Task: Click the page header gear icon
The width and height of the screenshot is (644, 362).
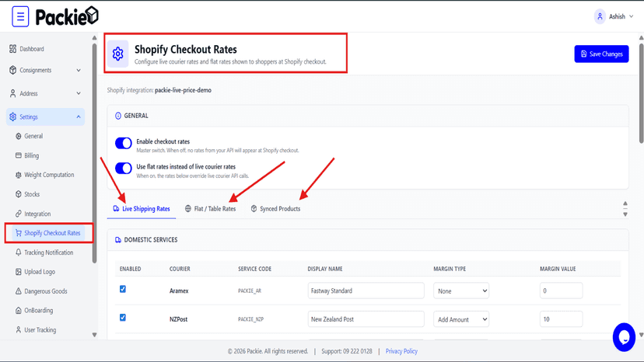Action: (118, 54)
